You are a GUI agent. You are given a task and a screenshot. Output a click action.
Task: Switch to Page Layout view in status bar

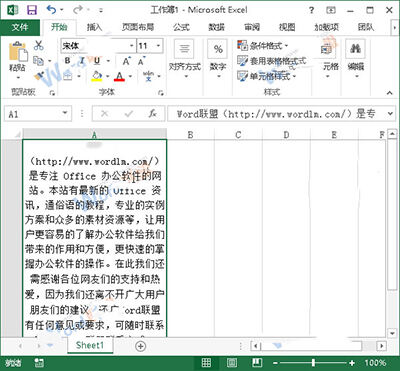(x=232, y=363)
